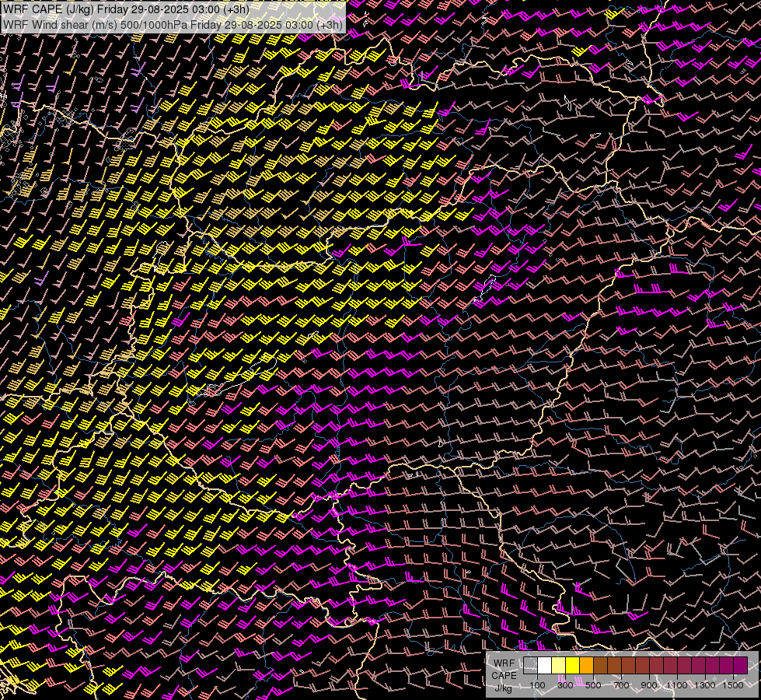Click the legend value 300
The image size is (761, 700).
point(565,685)
